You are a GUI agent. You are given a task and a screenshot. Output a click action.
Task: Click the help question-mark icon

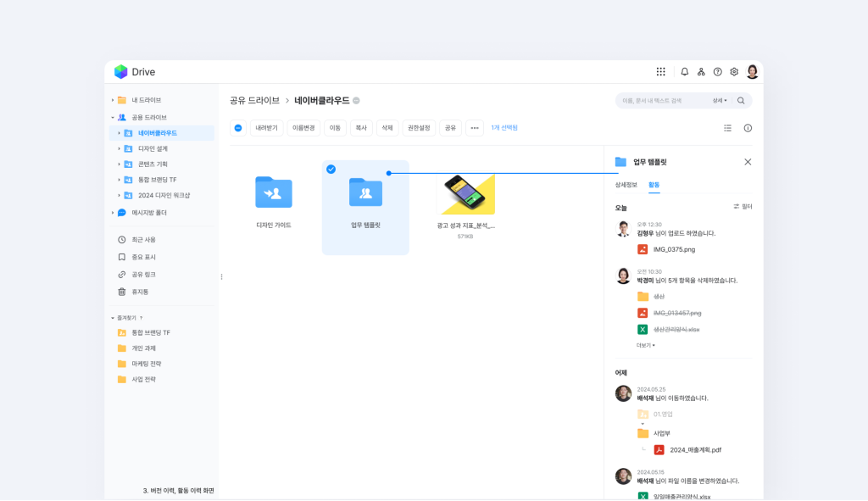click(717, 71)
